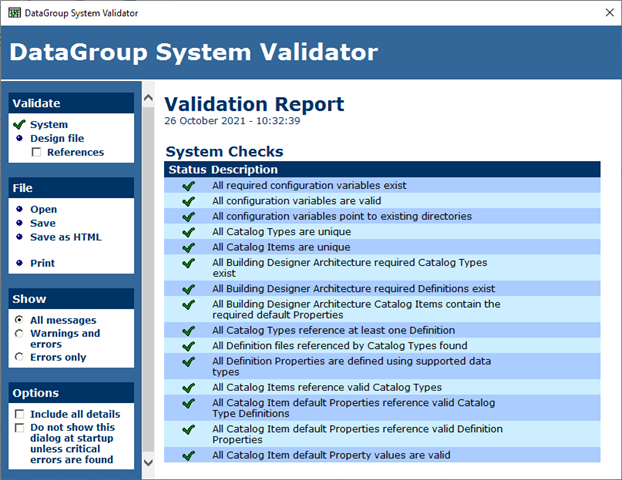Validate the Design file
Screen dimensions: 622x480
[57, 138]
